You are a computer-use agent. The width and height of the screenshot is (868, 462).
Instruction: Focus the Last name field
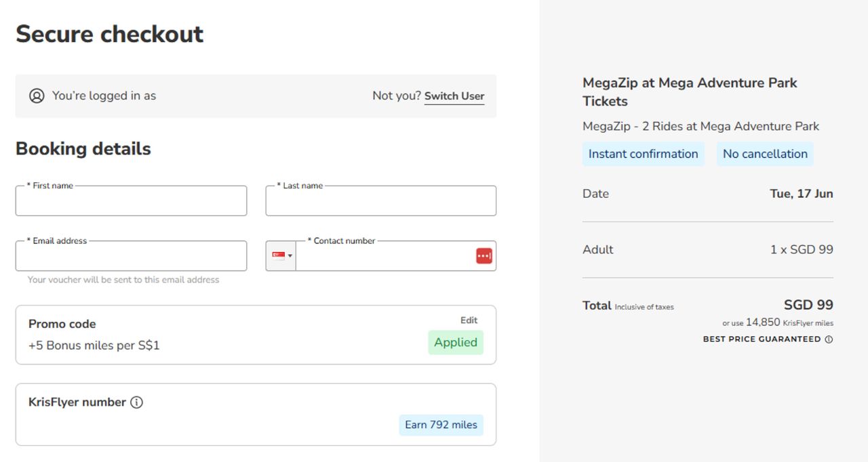coord(381,201)
